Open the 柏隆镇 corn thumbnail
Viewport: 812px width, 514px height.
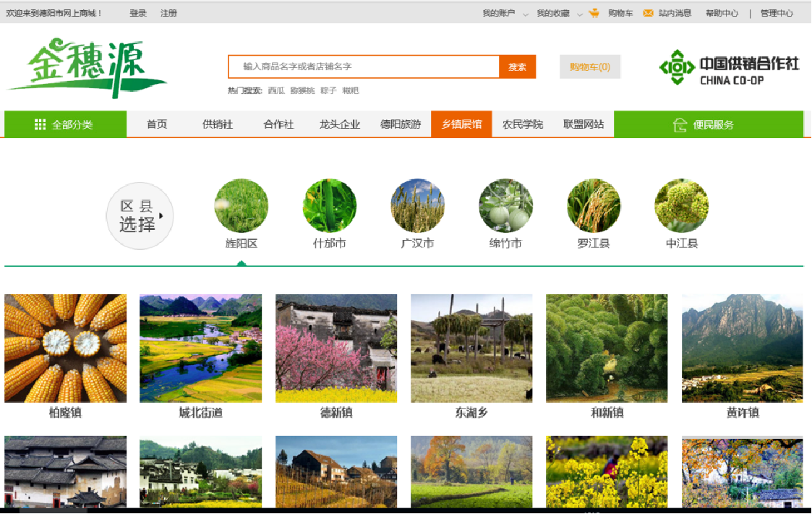tap(65, 348)
